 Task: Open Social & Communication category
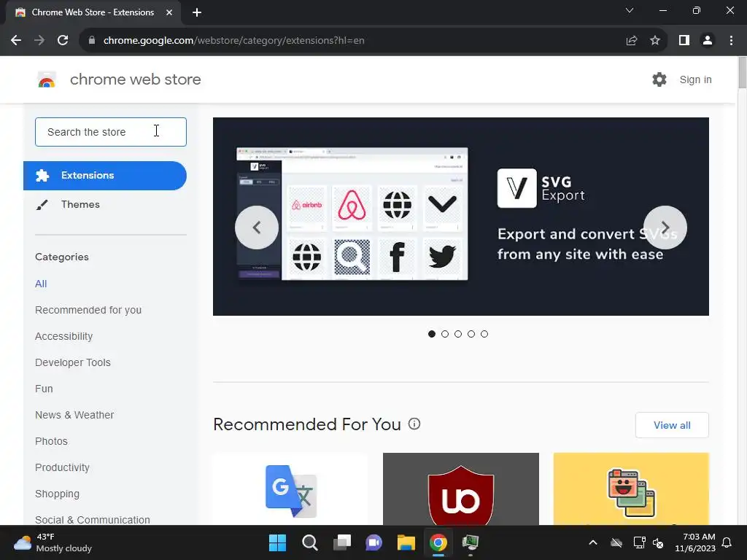93,519
